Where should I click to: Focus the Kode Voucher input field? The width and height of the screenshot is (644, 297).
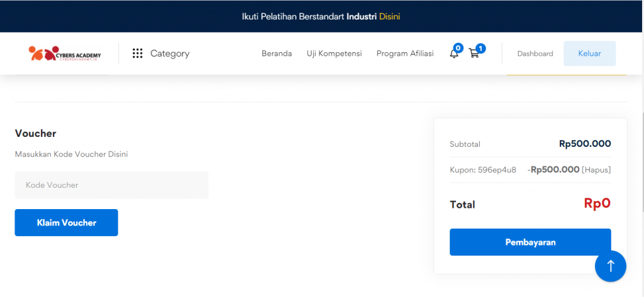click(x=111, y=185)
